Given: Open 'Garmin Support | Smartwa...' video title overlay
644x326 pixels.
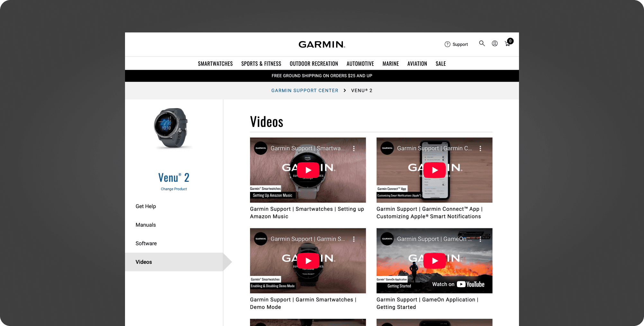Looking at the screenshot, I should point(308,148).
